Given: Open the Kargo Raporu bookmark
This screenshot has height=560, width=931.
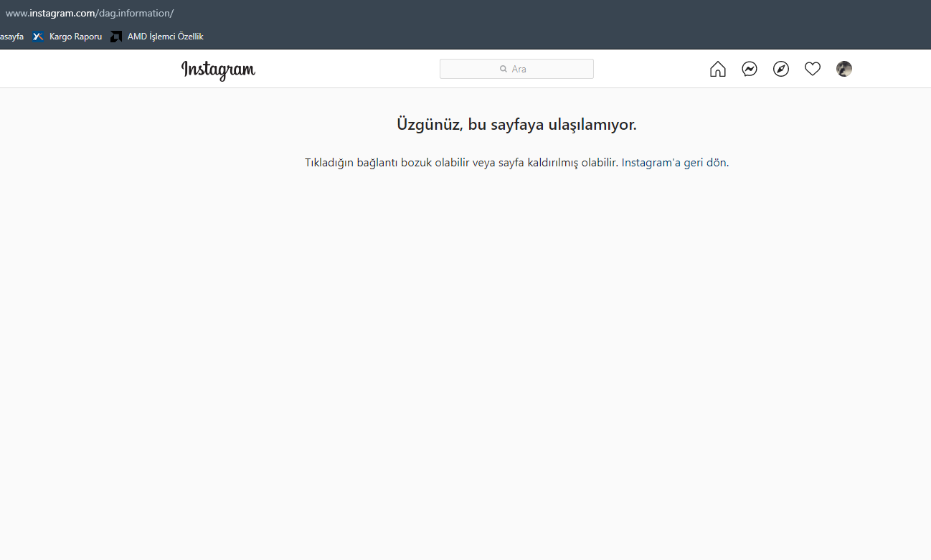Looking at the screenshot, I should (67, 37).
